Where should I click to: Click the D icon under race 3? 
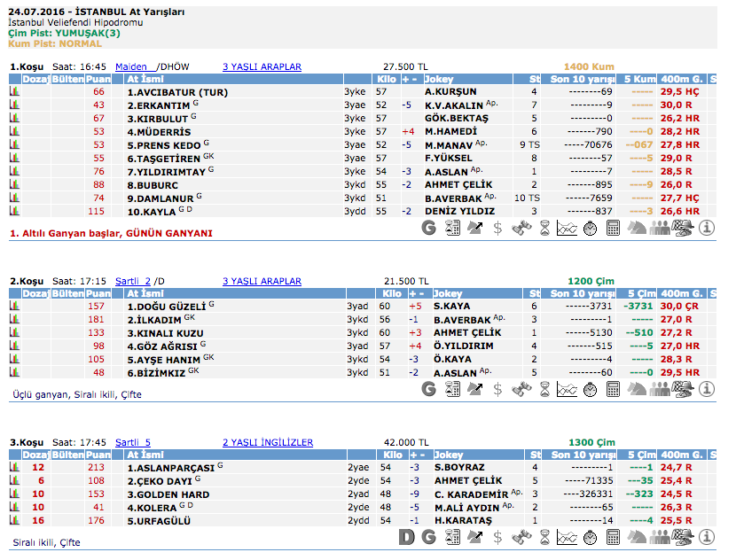[x=406, y=536]
